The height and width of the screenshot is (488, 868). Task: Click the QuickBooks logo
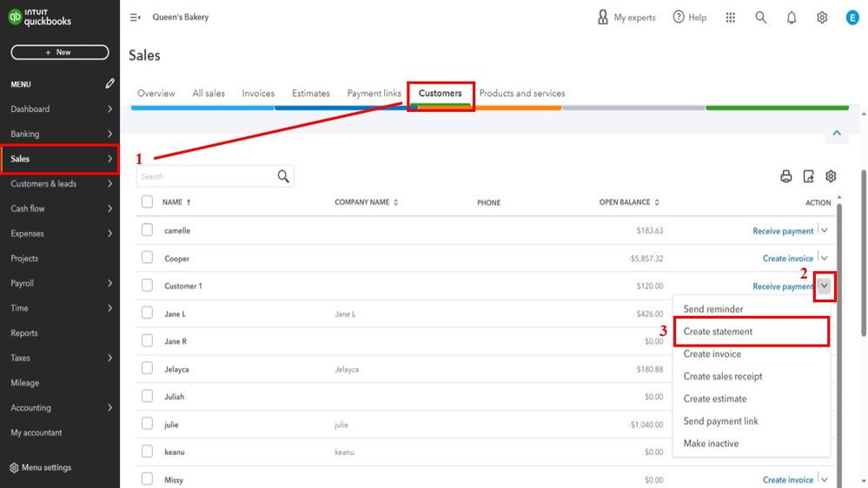(x=39, y=17)
